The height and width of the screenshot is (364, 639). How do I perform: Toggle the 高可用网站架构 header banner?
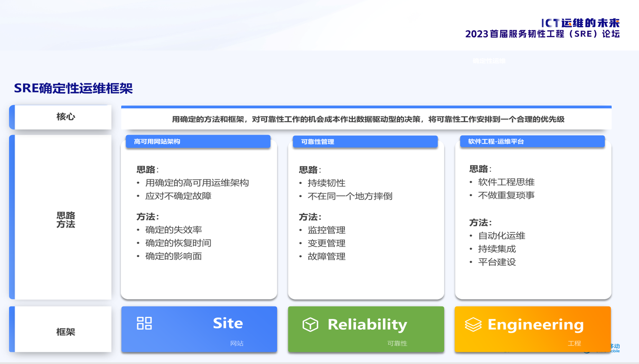(x=198, y=142)
